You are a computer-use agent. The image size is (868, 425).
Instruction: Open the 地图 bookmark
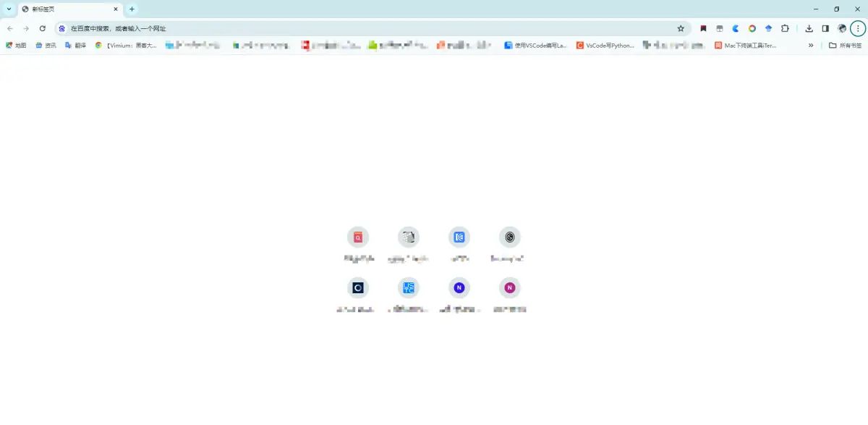[x=16, y=45]
